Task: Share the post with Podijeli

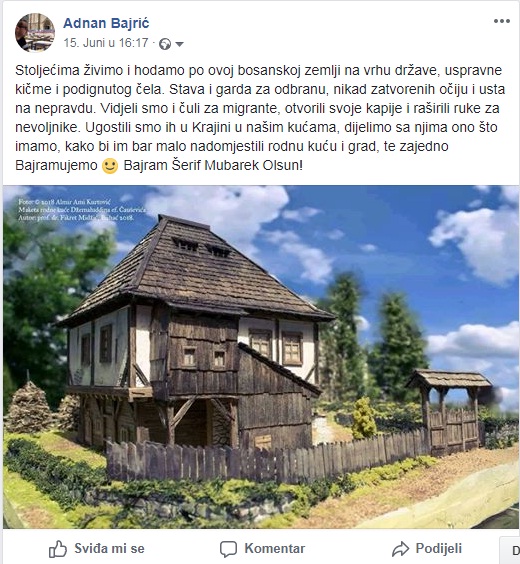Action: coord(427,549)
